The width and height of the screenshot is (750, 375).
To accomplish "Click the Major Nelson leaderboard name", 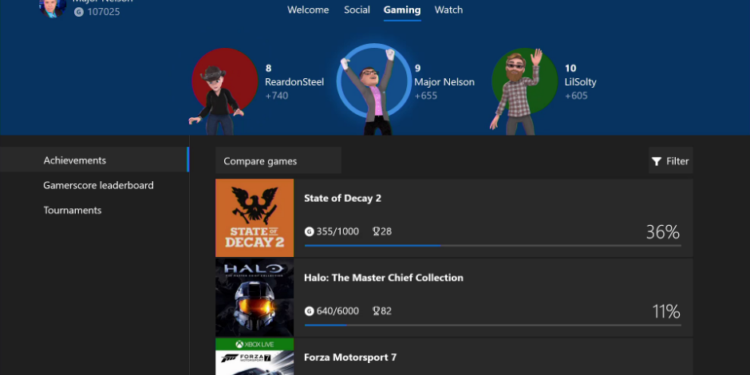I will pos(444,82).
